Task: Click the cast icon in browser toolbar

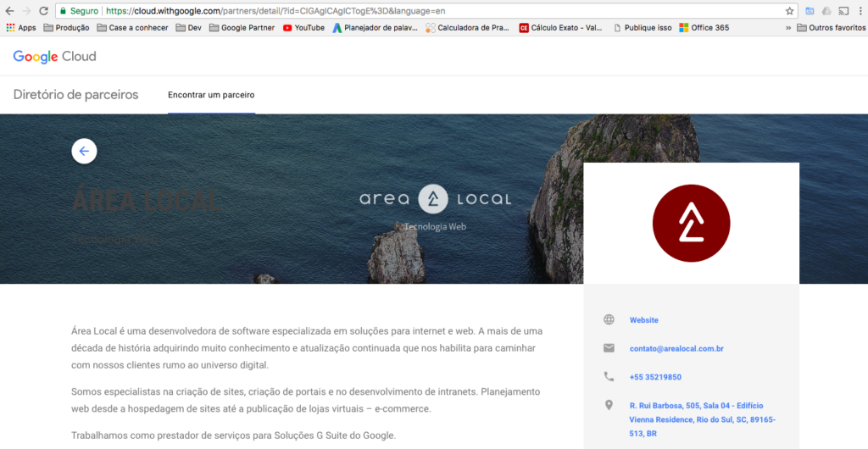Action: pyautogui.click(x=843, y=11)
